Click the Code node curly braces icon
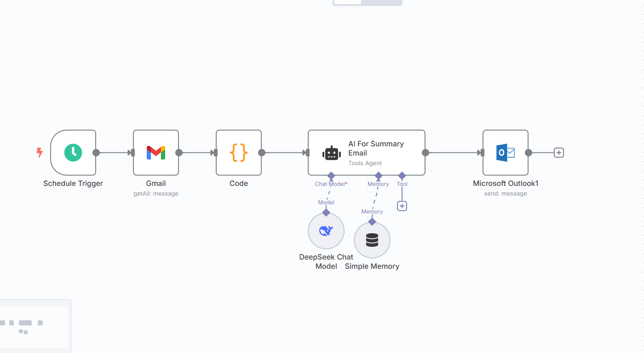 (239, 152)
